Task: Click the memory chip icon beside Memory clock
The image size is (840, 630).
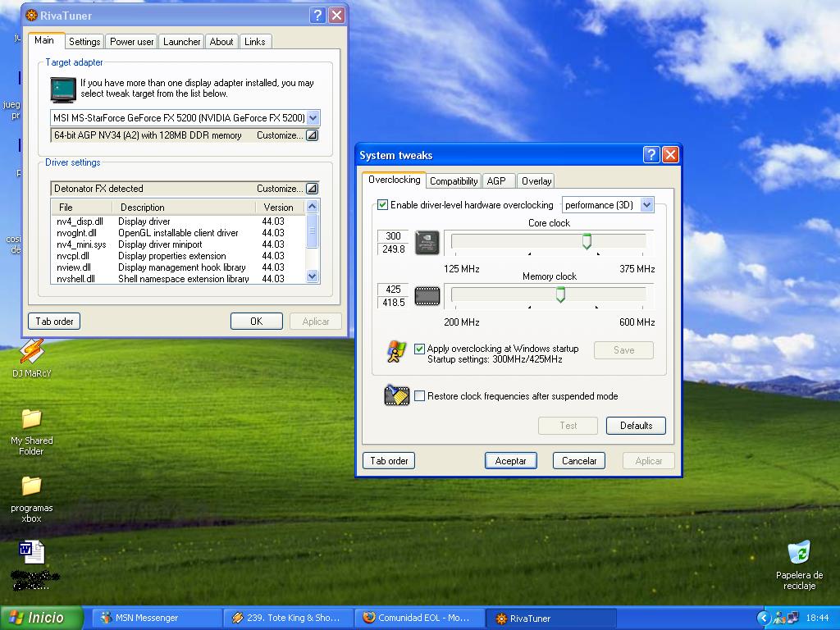Action: click(427, 295)
